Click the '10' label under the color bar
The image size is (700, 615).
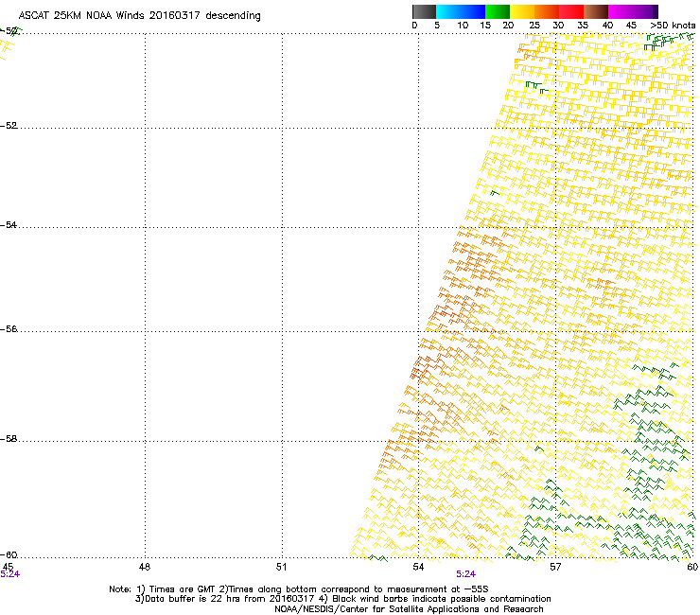463,26
